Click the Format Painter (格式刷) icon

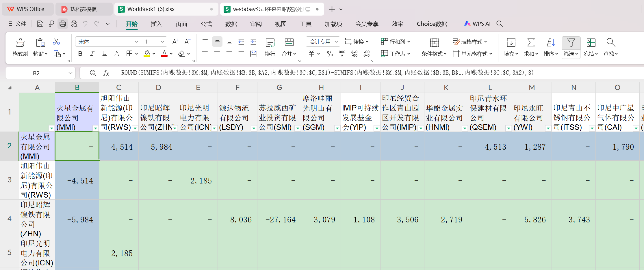point(20,43)
